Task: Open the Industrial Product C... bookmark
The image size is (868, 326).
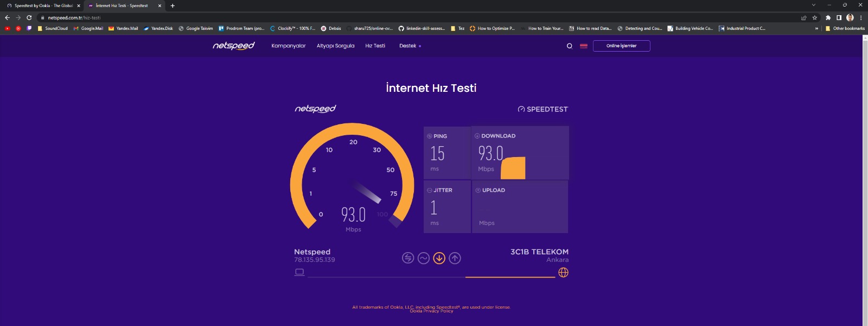Action: click(742, 28)
